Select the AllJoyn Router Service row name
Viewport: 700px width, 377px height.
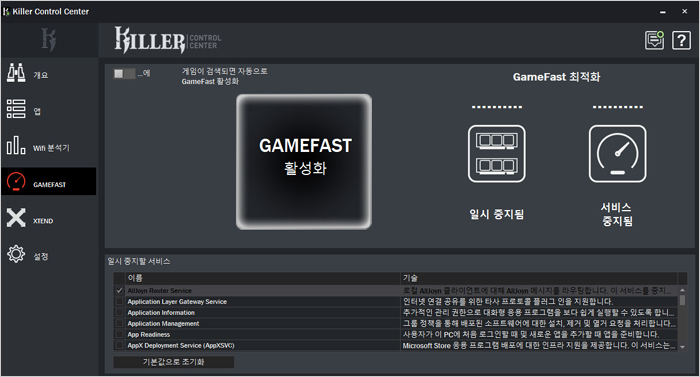click(159, 291)
